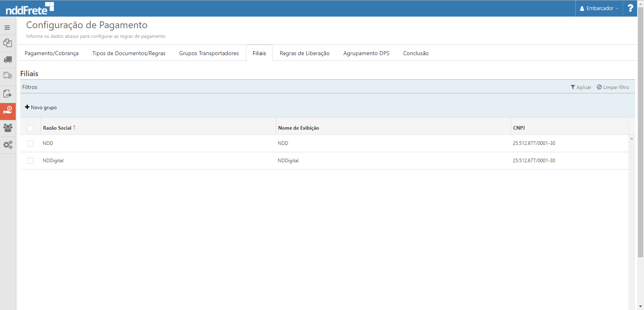
Task: Click the Novo grupo button
Action: 41,107
